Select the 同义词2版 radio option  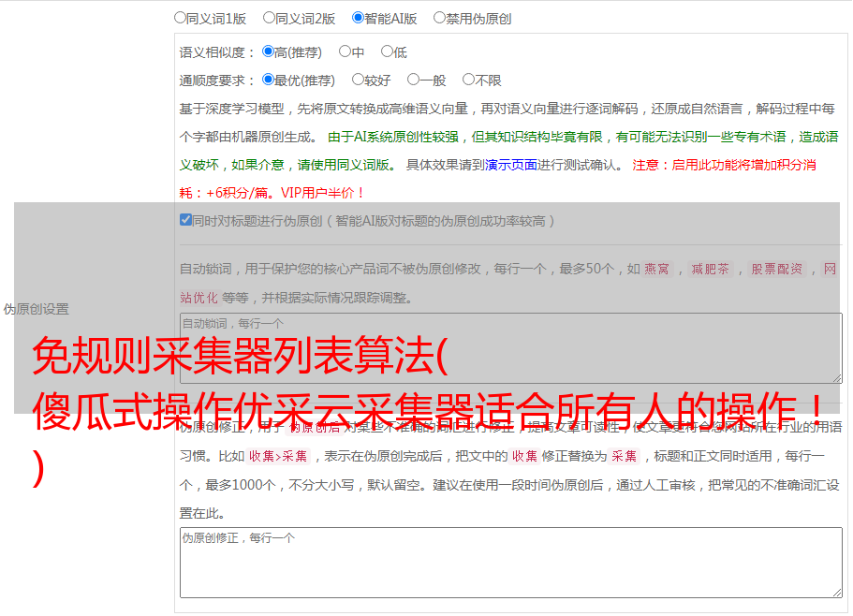269,18
